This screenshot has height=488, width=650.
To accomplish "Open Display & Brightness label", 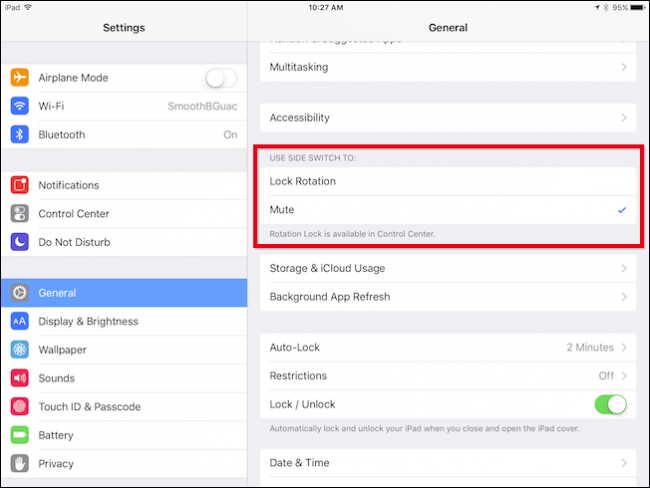I will pos(88,321).
